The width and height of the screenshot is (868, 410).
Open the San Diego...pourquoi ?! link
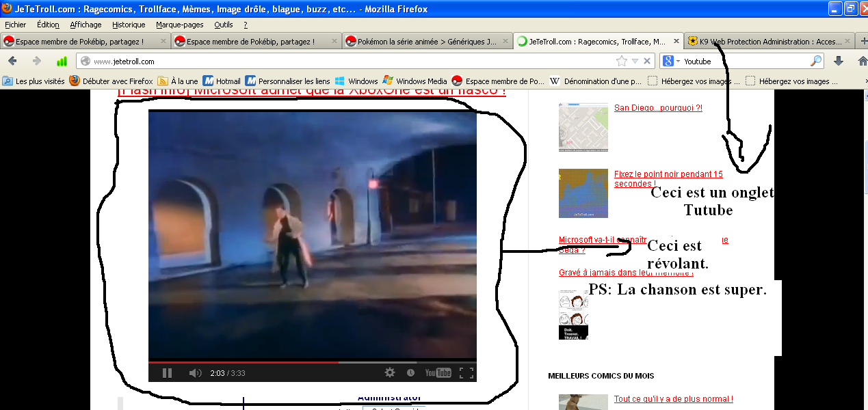point(658,108)
